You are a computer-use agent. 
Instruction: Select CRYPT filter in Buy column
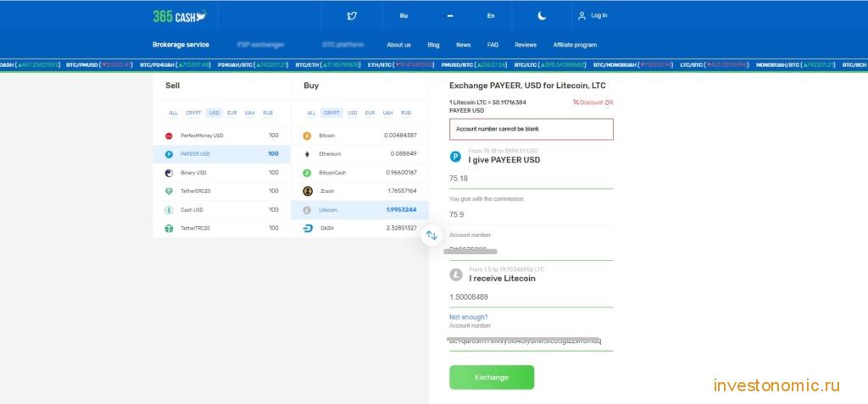[x=331, y=113]
